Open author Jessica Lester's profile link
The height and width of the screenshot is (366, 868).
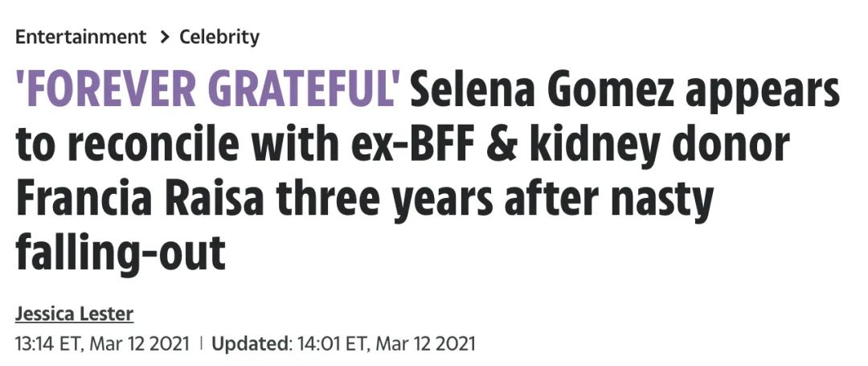(75, 314)
